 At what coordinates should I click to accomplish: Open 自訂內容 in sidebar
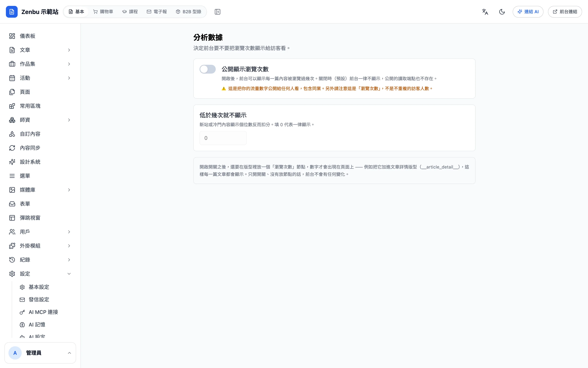pos(40,134)
